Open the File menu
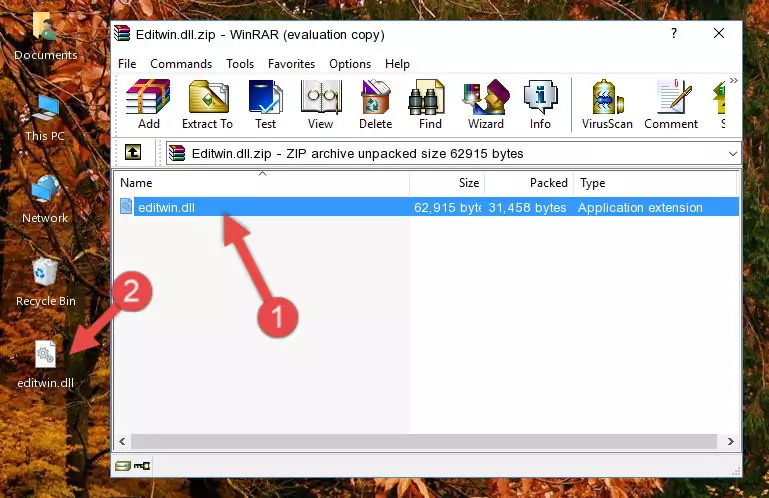The image size is (769, 498). [x=127, y=64]
